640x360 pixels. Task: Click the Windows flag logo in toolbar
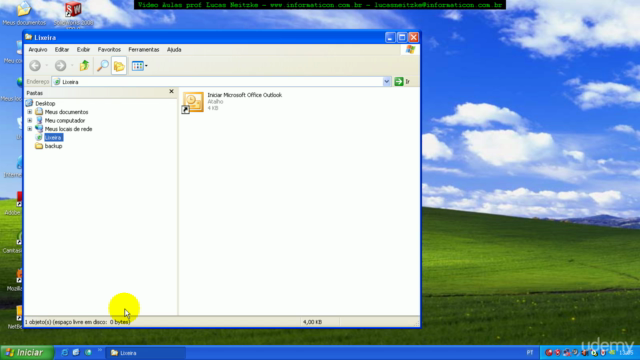click(410, 50)
